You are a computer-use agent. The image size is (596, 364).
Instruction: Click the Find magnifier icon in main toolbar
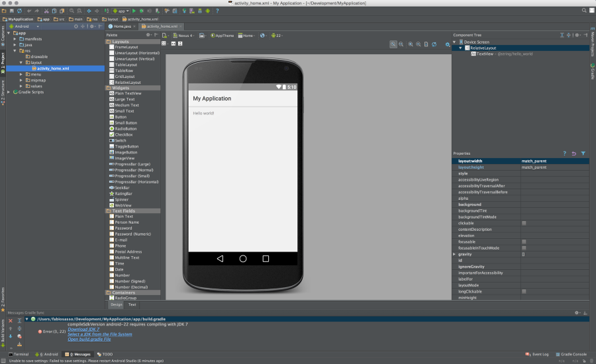pyautogui.click(x=72, y=11)
